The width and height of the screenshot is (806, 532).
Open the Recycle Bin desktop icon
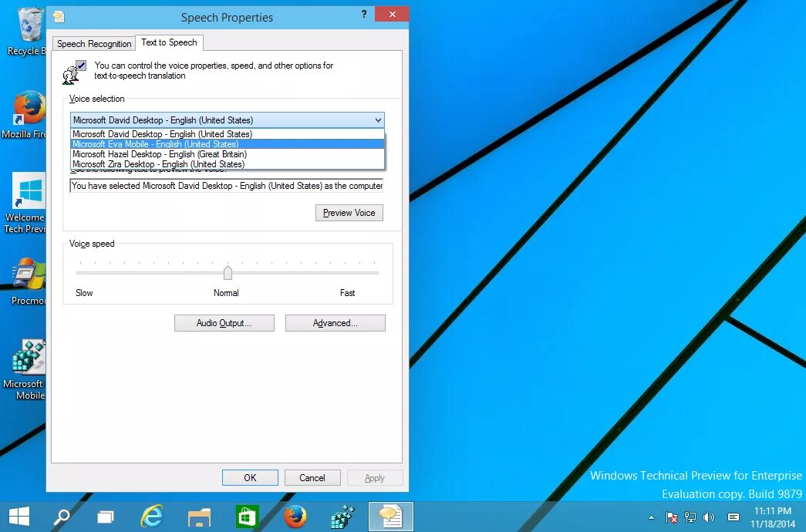(x=27, y=31)
